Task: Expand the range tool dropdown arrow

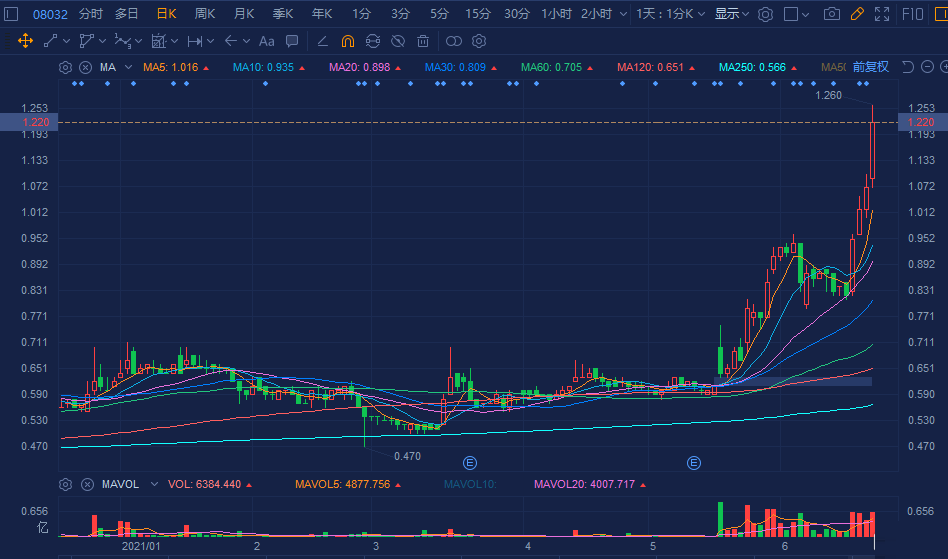Action: point(210,41)
